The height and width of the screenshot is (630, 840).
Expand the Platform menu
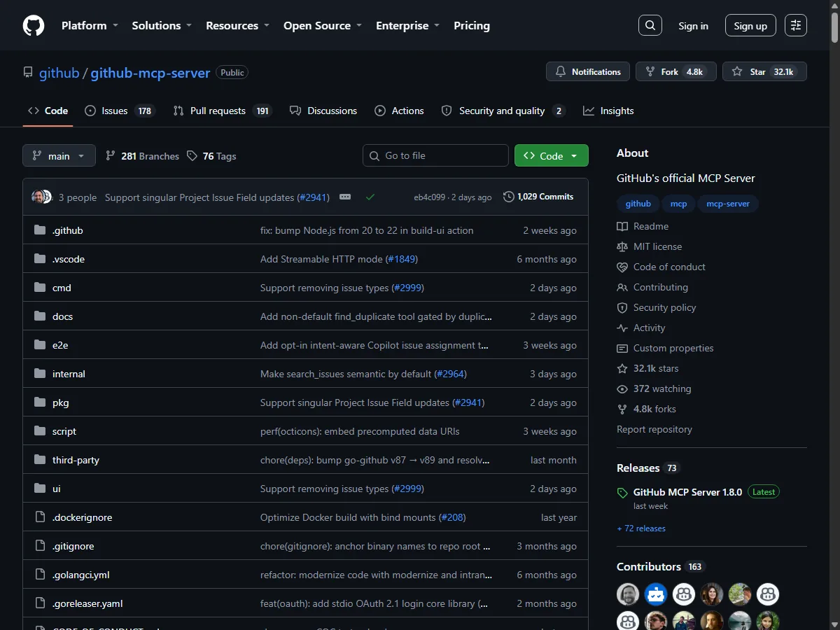coord(90,25)
